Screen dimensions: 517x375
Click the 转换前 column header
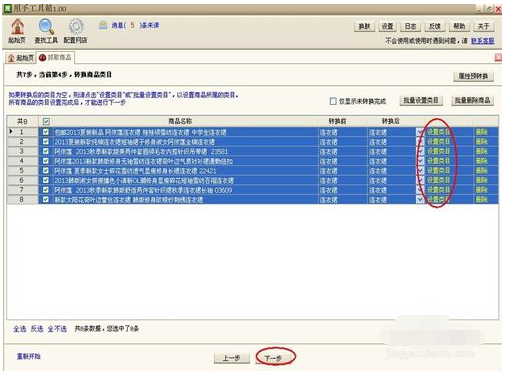coord(342,121)
